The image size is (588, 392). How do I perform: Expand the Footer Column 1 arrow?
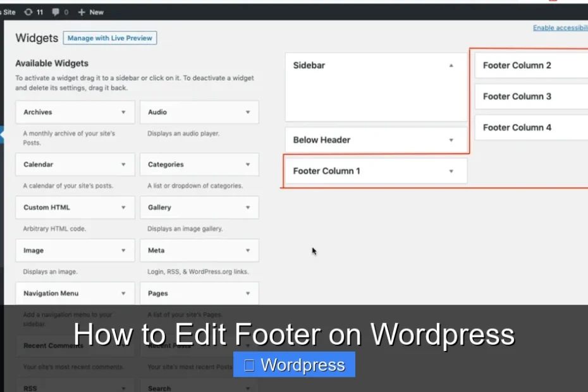pos(451,171)
